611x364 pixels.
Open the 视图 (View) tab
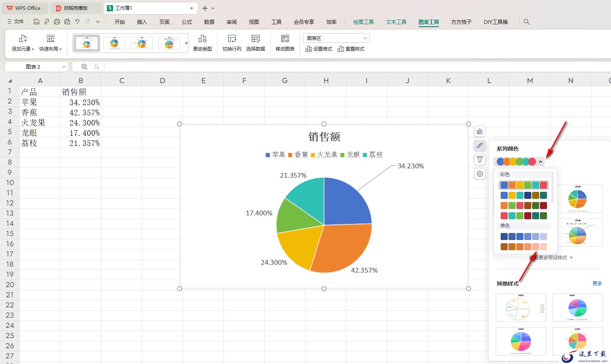[254, 22]
